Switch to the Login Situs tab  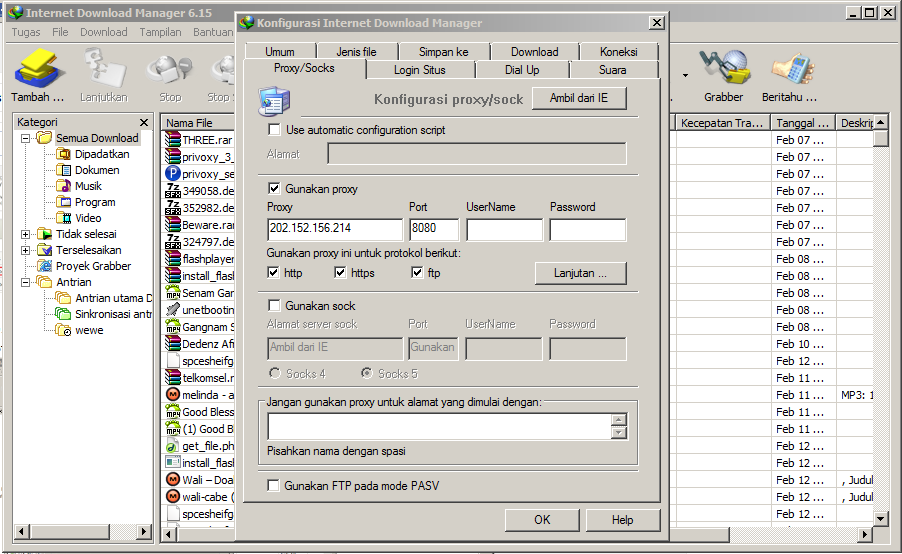(420, 70)
